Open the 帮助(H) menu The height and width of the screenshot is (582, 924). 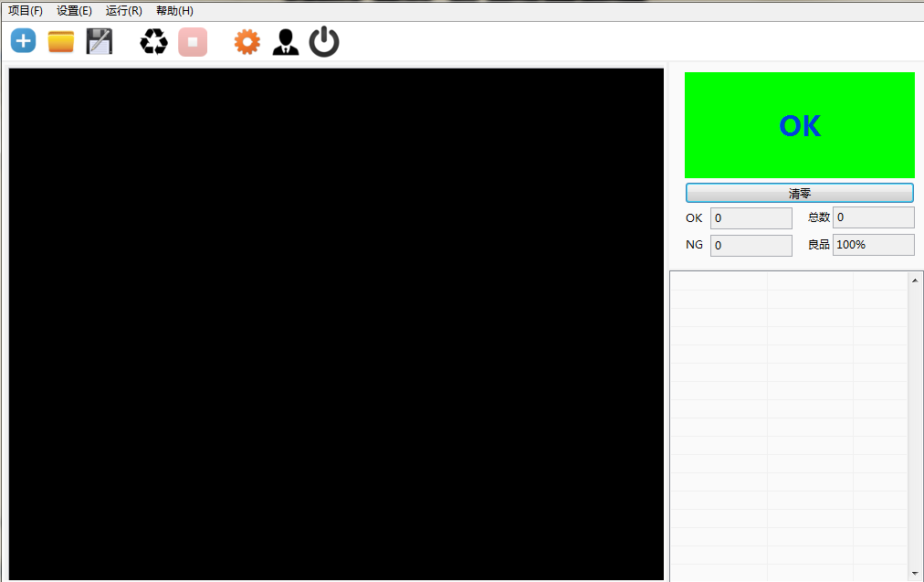click(x=174, y=11)
